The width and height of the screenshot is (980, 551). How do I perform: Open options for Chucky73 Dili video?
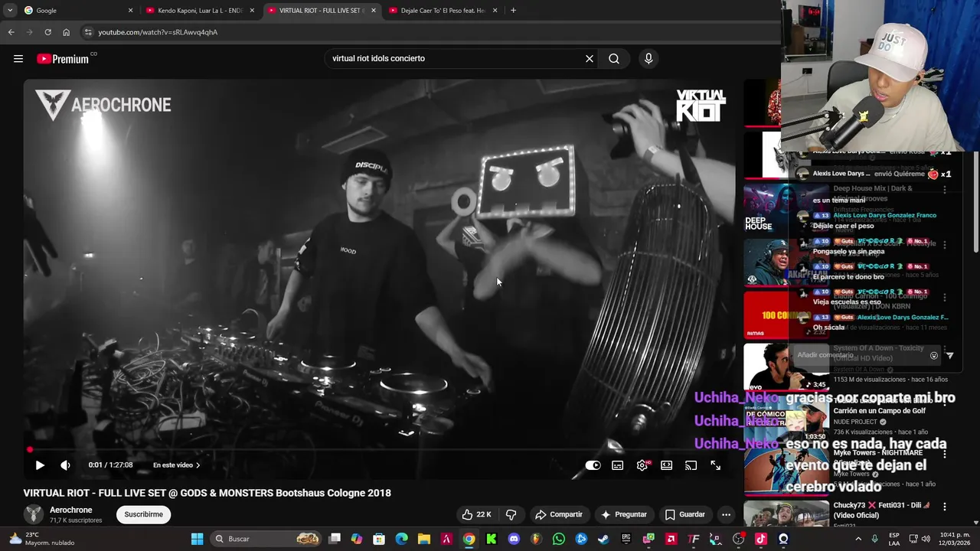[x=945, y=507]
